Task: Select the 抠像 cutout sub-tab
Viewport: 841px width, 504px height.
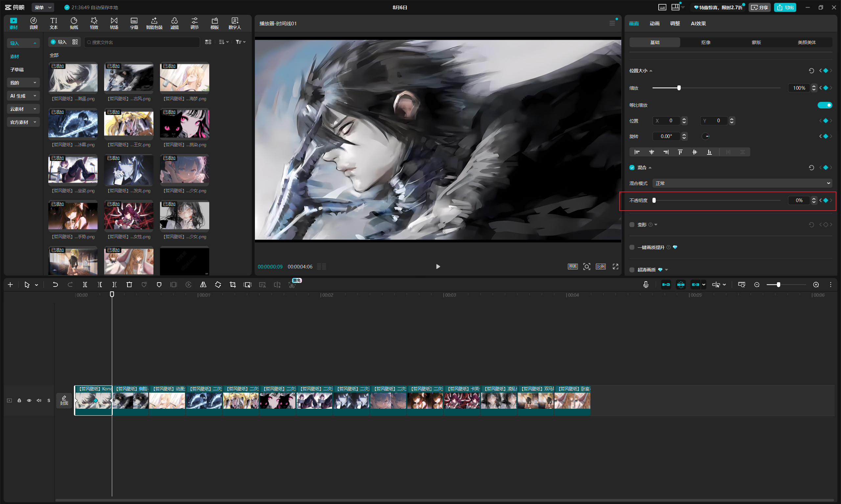Action: [x=706, y=42]
